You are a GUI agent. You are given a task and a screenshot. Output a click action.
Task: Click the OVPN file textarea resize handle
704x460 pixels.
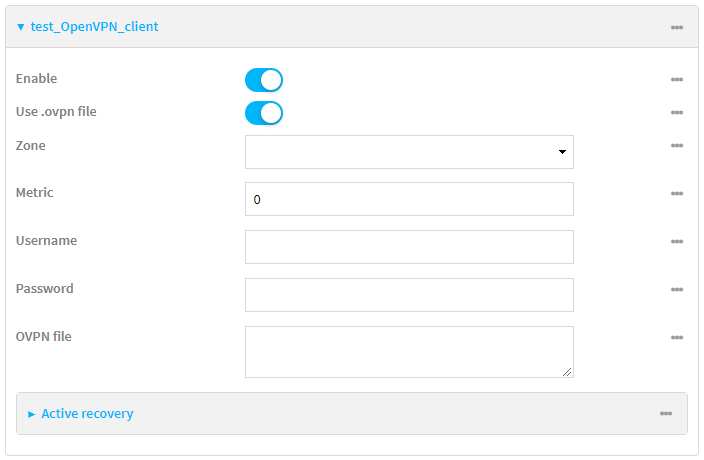tap(568, 372)
